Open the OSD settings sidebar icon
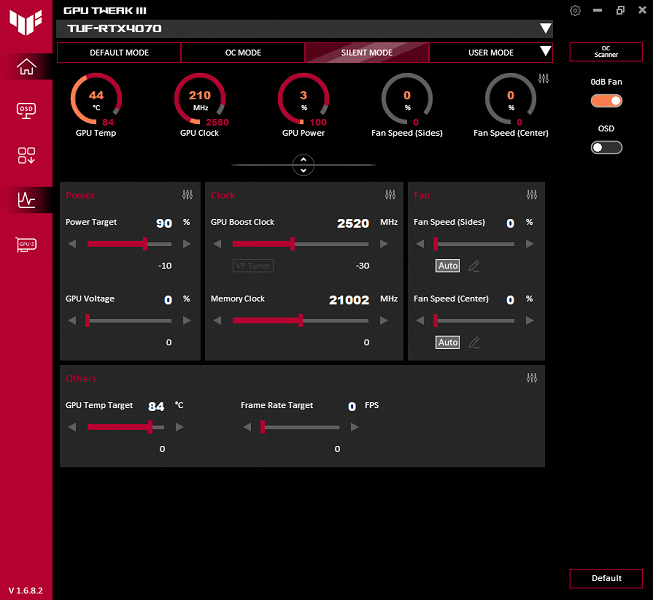 [x=26, y=111]
